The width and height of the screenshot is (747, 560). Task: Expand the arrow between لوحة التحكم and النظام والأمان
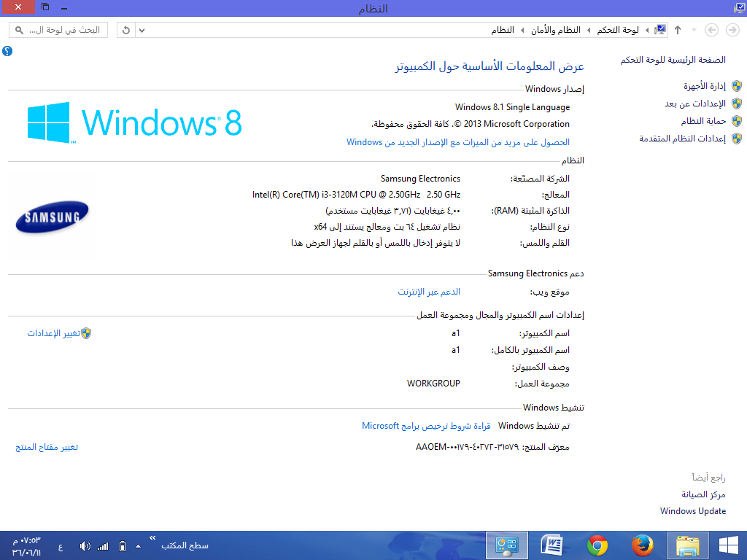[x=589, y=30]
